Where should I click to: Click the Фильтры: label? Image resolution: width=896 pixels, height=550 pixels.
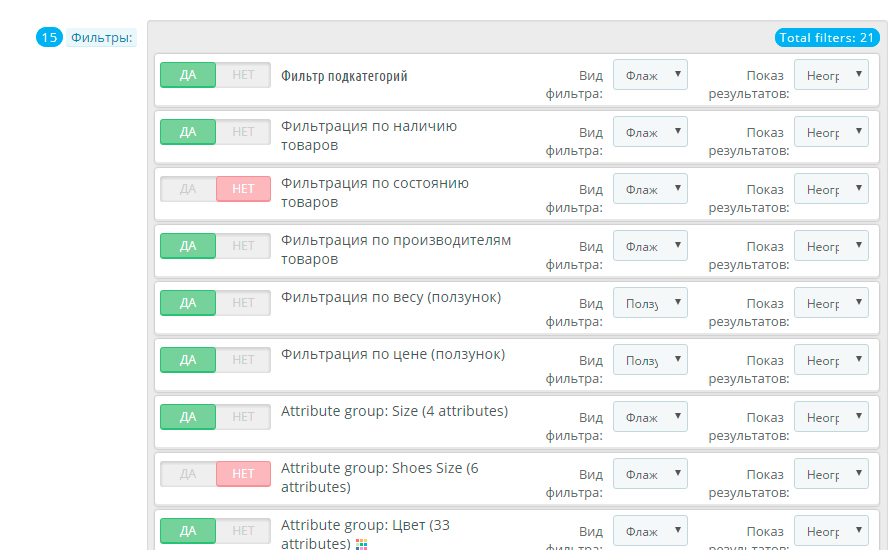(x=101, y=38)
